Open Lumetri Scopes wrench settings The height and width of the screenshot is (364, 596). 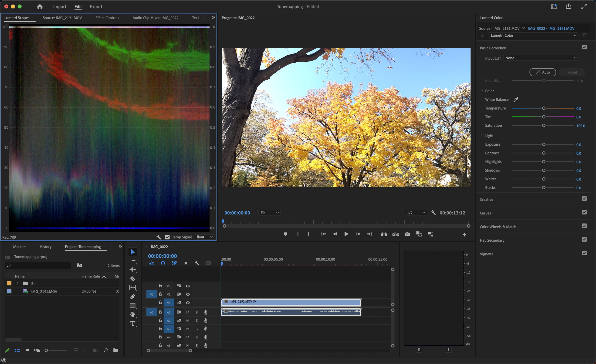(159, 237)
